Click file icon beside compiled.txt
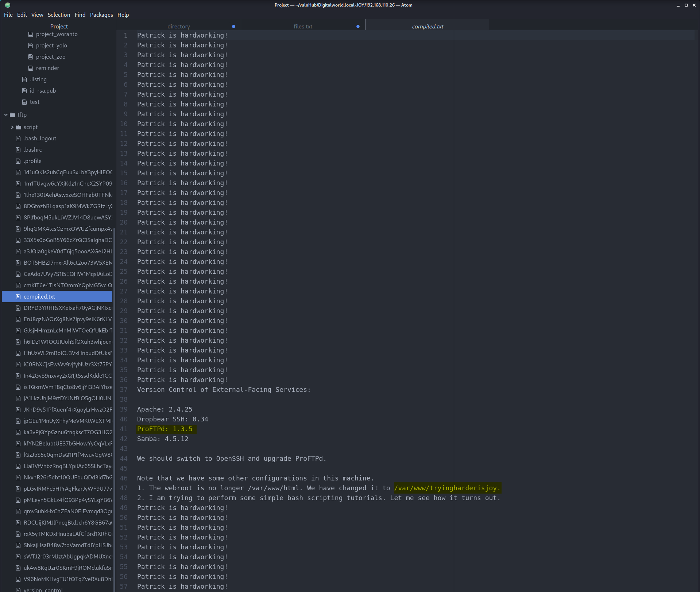 pos(18,297)
